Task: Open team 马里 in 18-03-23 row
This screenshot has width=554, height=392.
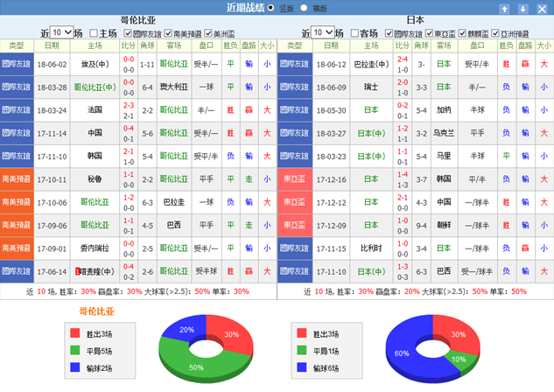Action: tap(444, 156)
